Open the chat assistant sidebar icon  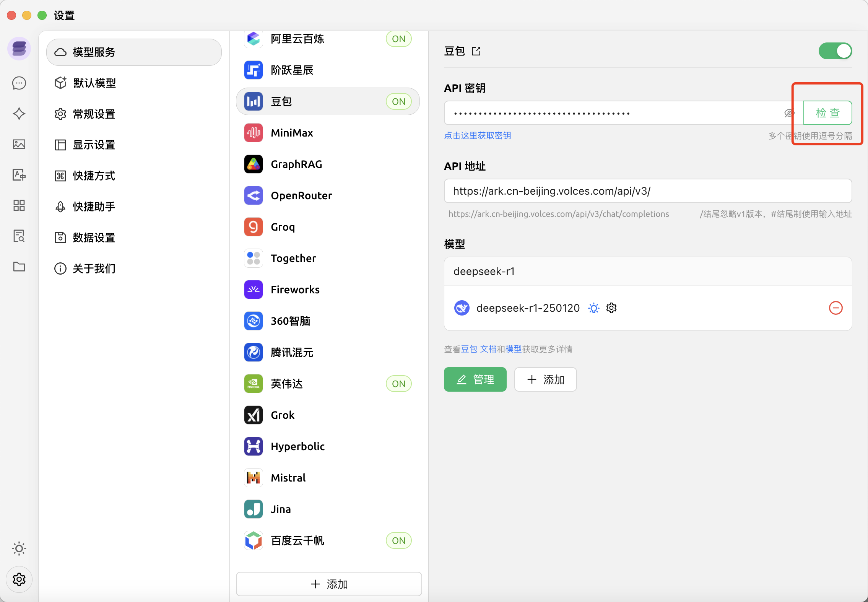pyautogui.click(x=19, y=83)
